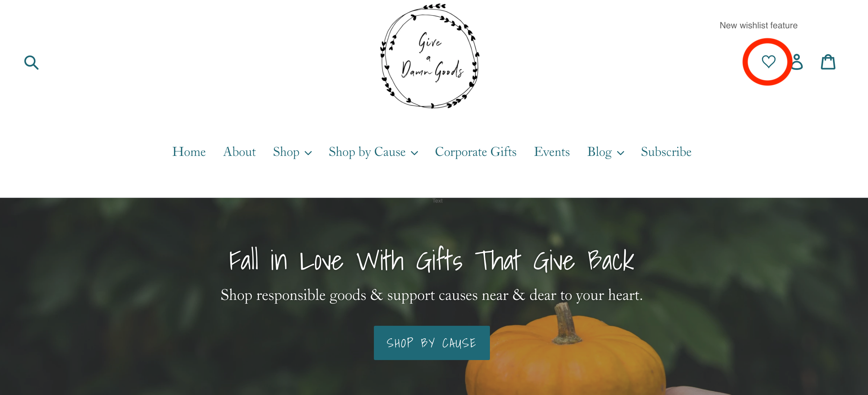Screen dimensions: 868x395
Task: Open the account login person icon
Action: coord(797,62)
